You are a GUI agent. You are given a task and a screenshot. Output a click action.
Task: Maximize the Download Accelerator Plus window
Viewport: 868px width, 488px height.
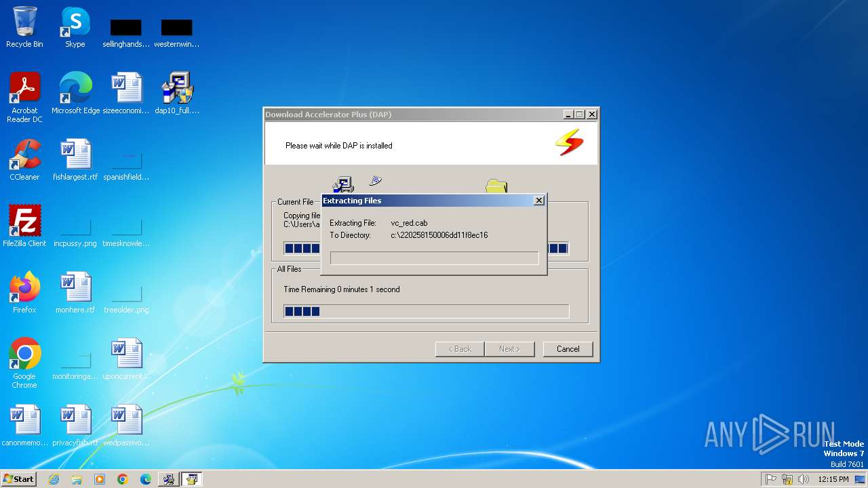579,115
